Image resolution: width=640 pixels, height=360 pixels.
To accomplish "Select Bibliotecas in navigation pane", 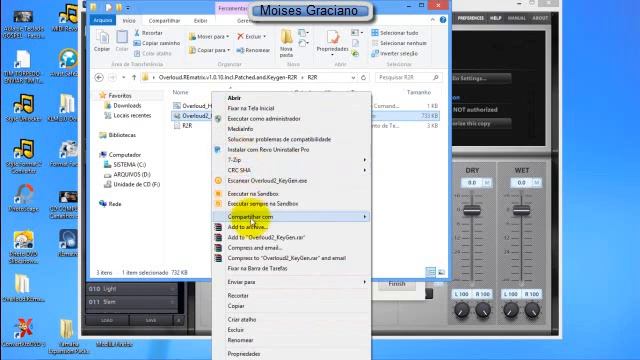I will [122, 135].
